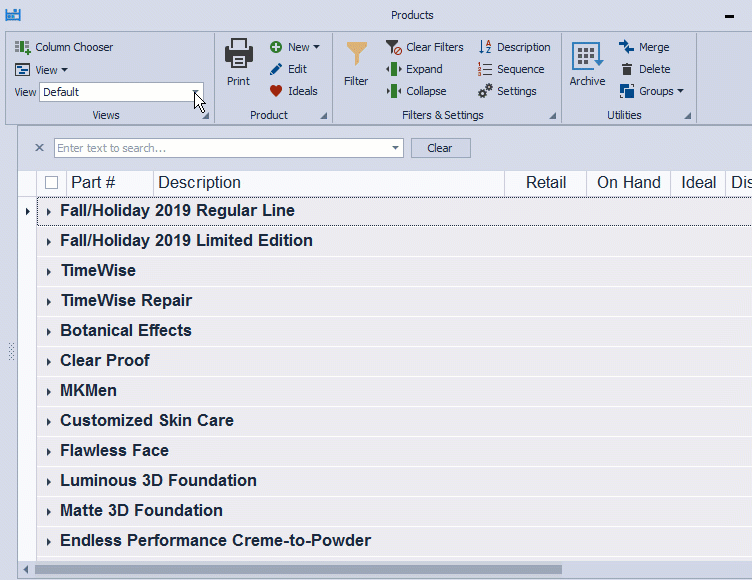Minimize the Products window
The height and width of the screenshot is (580, 752).
point(729,16)
